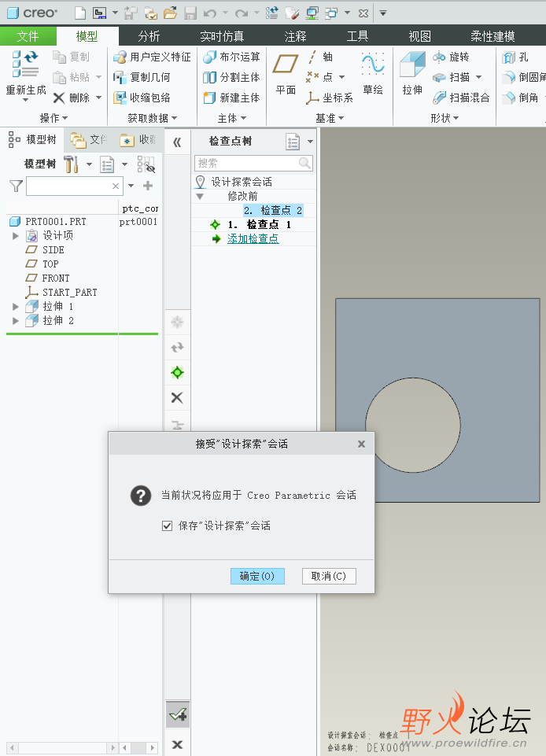The width and height of the screenshot is (546, 756).
Task: Switch to the 视图 ribbon tab
Action: (x=419, y=36)
